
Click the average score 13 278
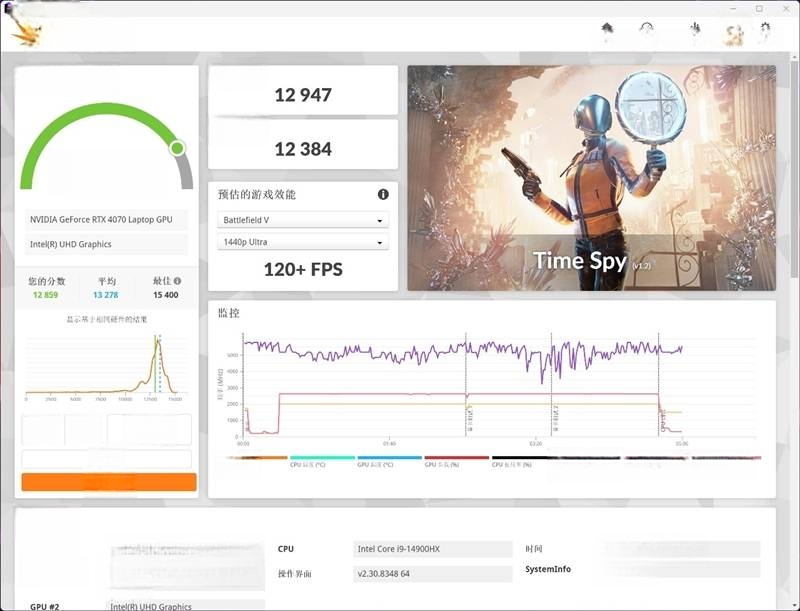(106, 295)
